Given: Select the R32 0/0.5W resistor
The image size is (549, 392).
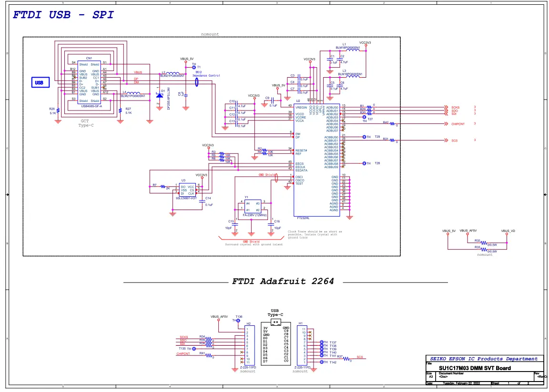Looking at the screenshot, I should 484,242.
